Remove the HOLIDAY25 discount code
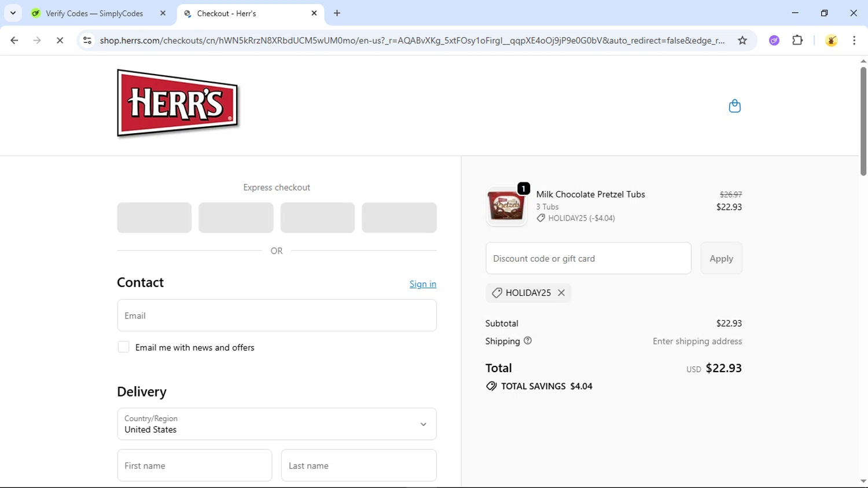 (x=561, y=293)
